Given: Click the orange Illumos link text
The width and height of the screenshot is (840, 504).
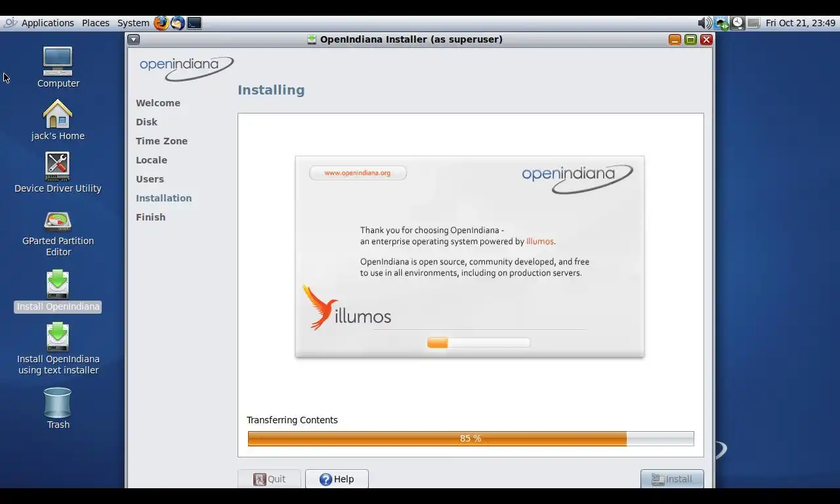Looking at the screenshot, I should coord(540,241).
